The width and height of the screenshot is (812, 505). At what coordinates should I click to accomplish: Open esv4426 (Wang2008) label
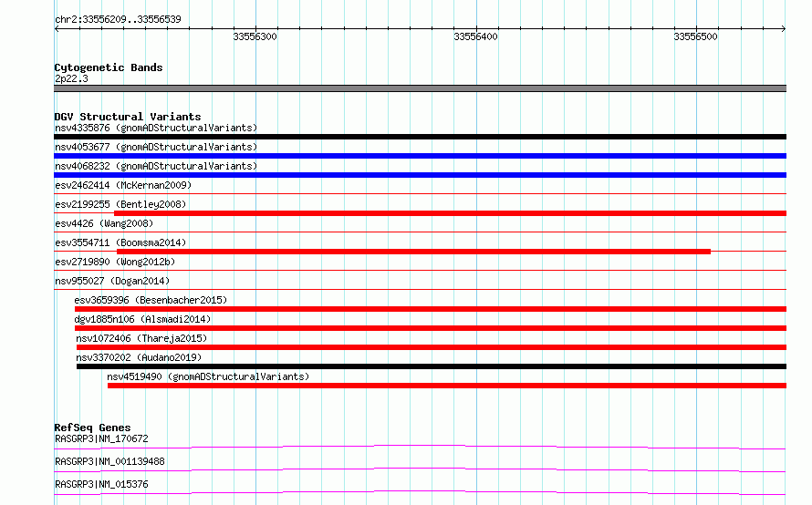pyautogui.click(x=104, y=223)
